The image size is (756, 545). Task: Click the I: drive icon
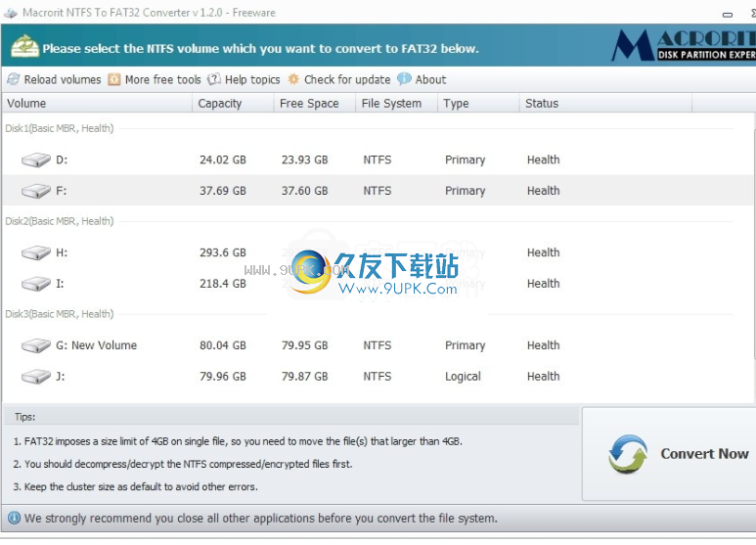[36, 283]
